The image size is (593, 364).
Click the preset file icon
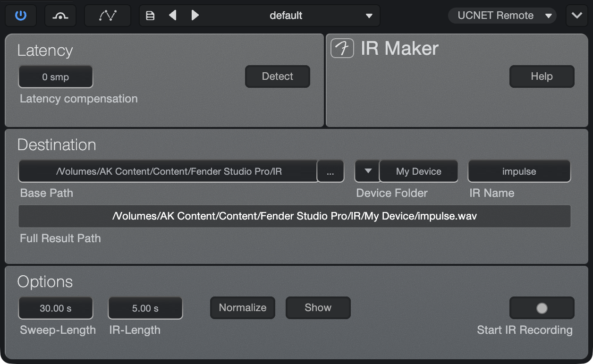coord(150,16)
